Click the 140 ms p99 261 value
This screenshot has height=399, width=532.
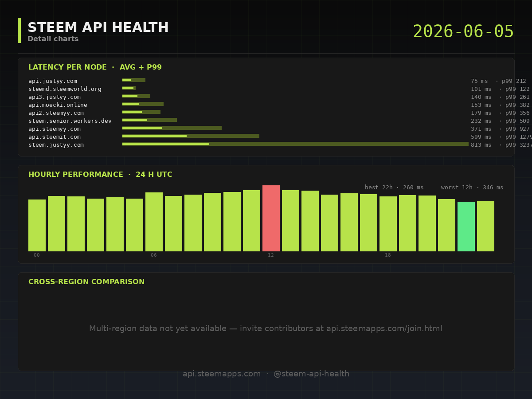click(x=500, y=97)
